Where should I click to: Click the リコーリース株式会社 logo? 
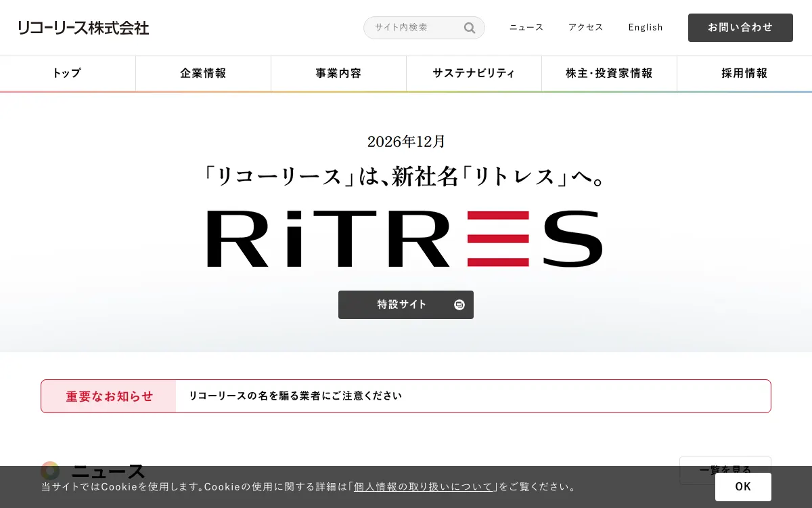point(83,28)
